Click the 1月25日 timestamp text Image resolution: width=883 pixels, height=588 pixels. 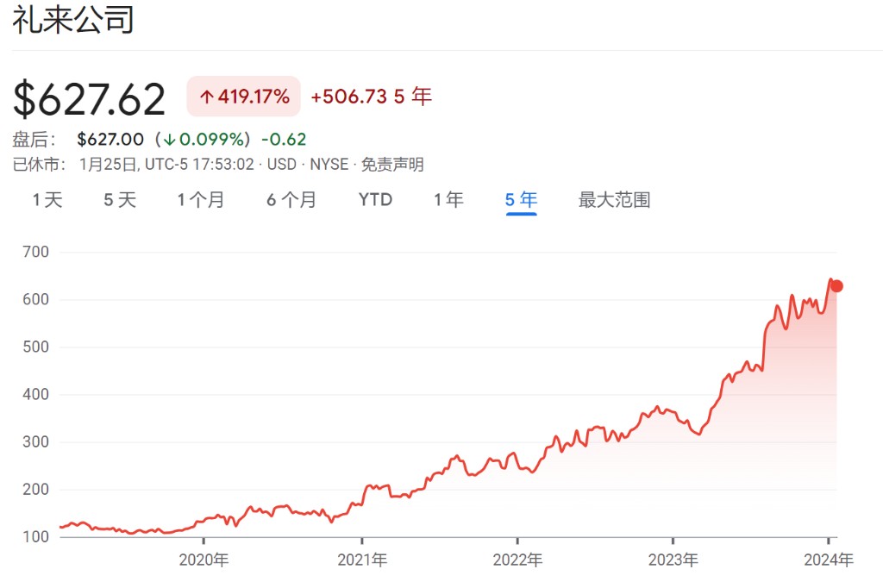(108, 165)
